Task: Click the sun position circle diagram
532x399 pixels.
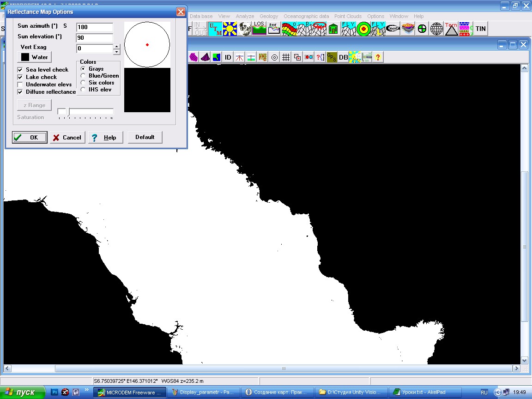Action: [147, 44]
